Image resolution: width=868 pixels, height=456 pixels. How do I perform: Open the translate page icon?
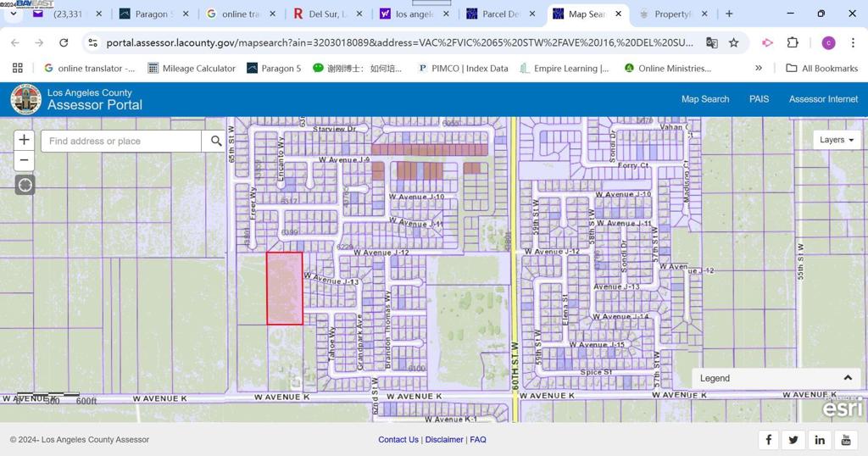712,42
